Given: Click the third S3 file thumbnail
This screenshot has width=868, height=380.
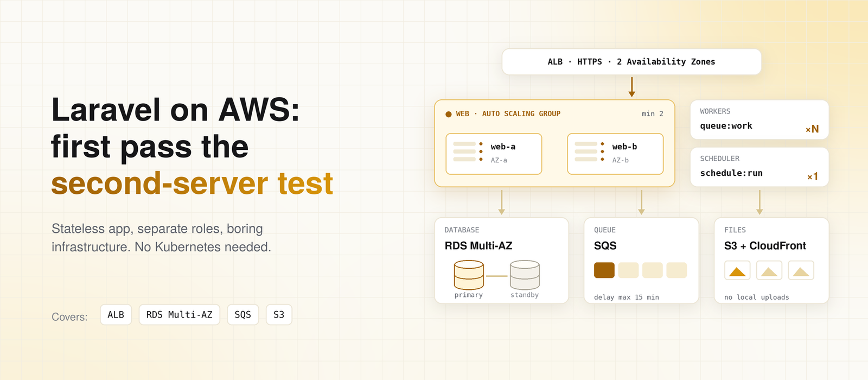Looking at the screenshot, I should 801,270.
